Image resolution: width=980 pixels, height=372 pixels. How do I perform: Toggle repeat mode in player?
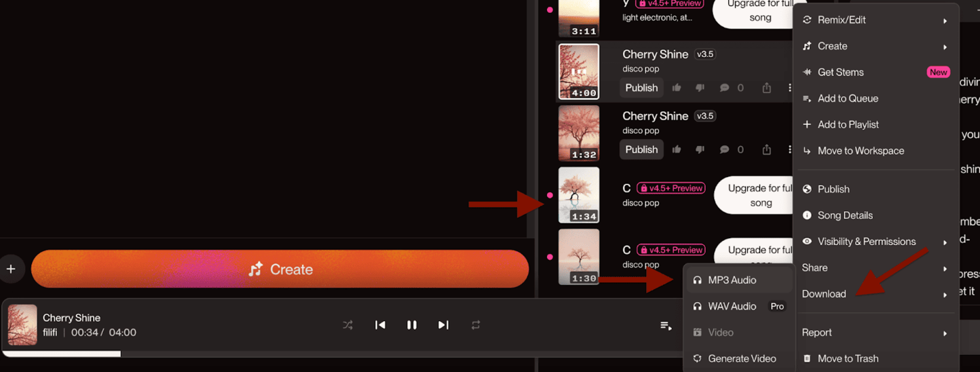point(476,325)
